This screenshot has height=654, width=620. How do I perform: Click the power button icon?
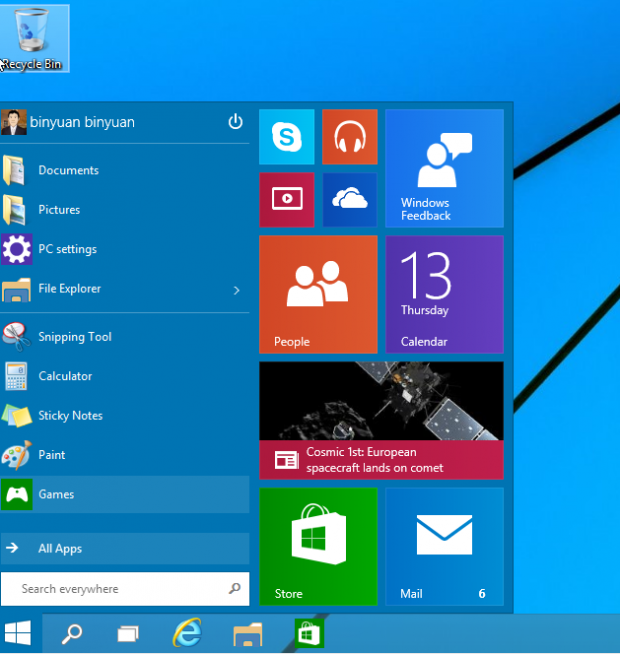(x=235, y=121)
